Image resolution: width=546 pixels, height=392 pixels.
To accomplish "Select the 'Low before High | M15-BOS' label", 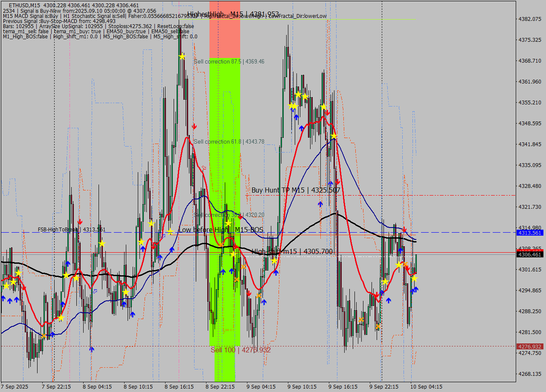I will click(221, 230).
